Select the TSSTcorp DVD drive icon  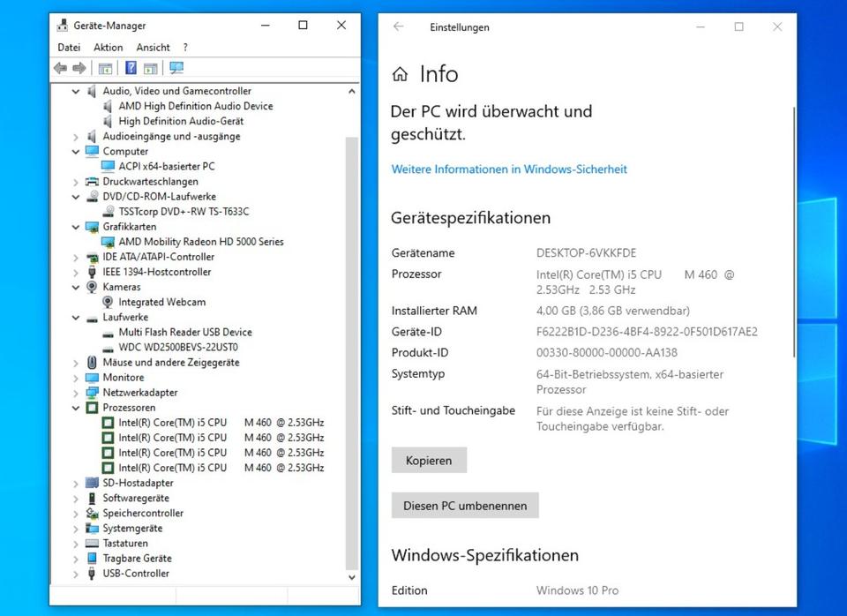(109, 211)
